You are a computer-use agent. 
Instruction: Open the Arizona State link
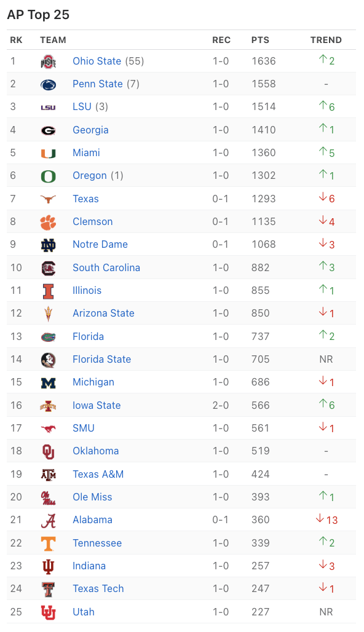pyautogui.click(x=103, y=313)
